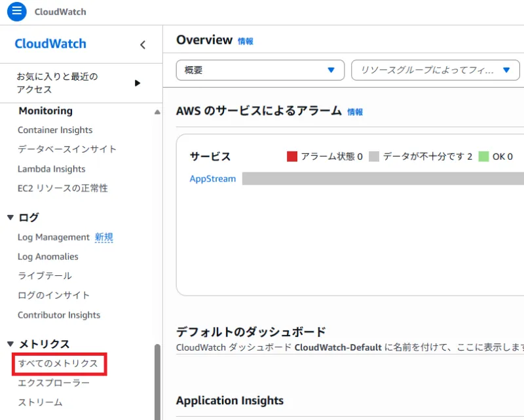Click the Application Insights heading
This screenshot has width=524, height=420.
tap(230, 400)
